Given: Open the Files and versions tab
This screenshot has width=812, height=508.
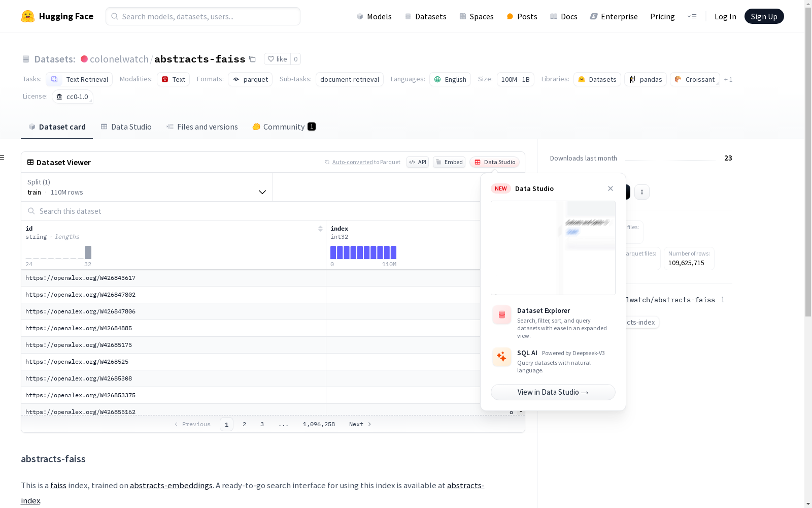Looking at the screenshot, I should coord(202,127).
